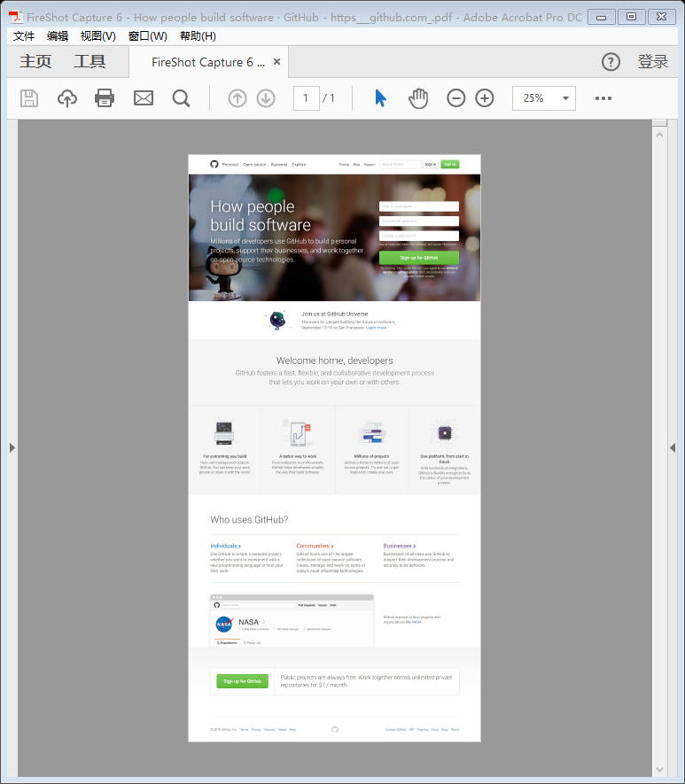685x784 pixels.
Task: Close the FireShot Capture 6 tab
Action: tap(276, 61)
